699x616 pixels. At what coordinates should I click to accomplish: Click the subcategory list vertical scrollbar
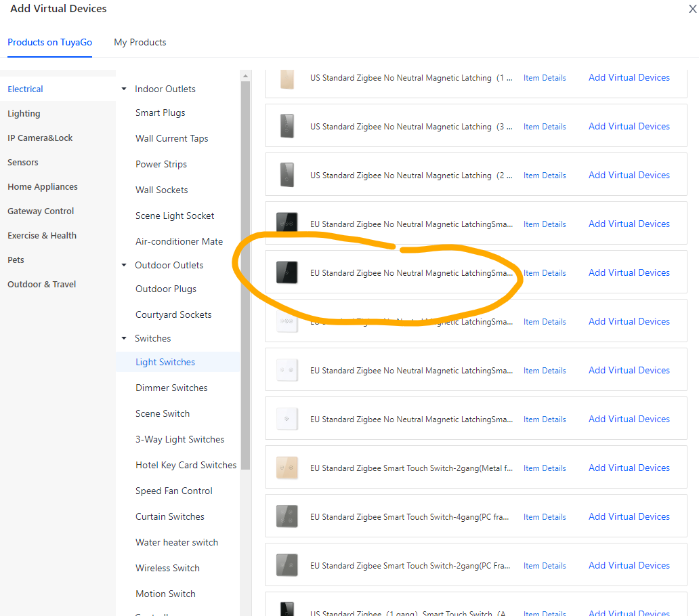[245, 271]
